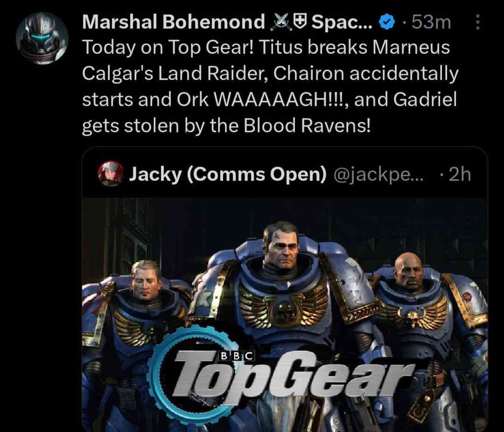Open the quoted Top Gear image
This screenshot has width=504, height=432.
point(285,315)
